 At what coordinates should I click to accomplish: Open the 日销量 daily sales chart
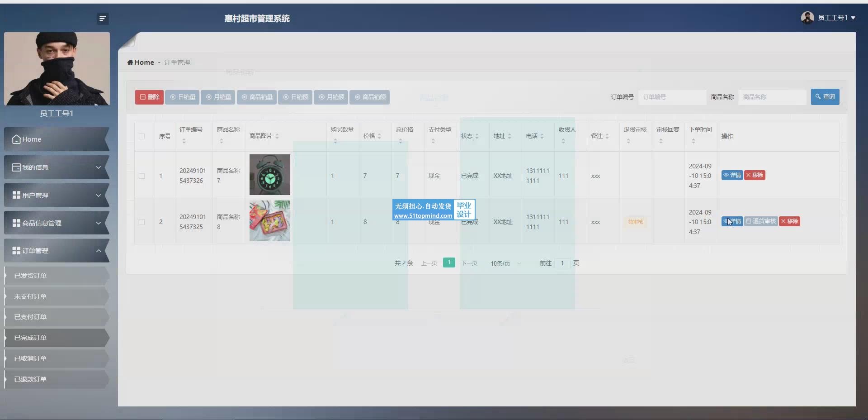pyautogui.click(x=182, y=97)
